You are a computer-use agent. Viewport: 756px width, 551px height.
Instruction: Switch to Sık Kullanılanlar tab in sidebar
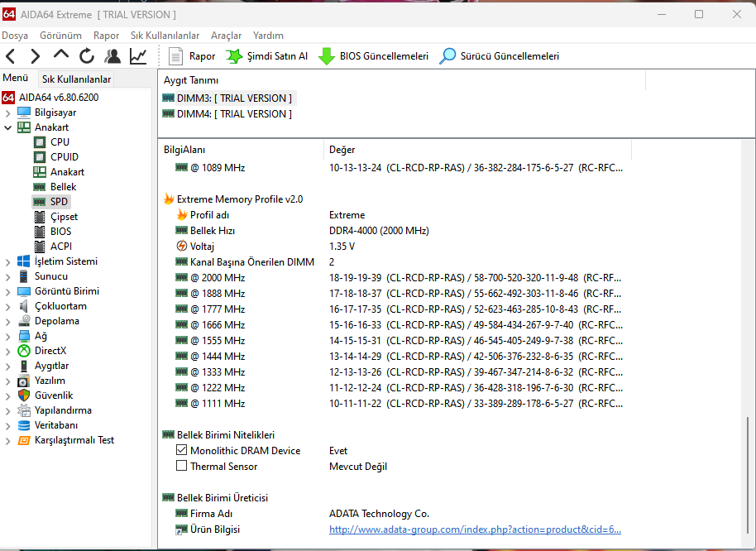click(x=76, y=79)
